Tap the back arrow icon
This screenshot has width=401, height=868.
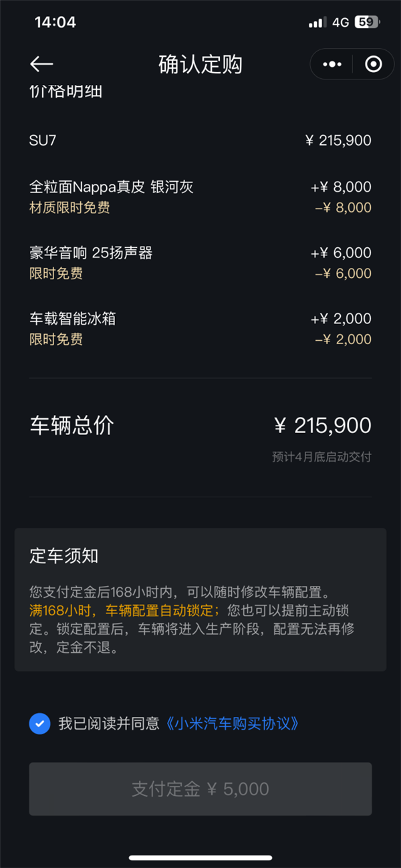pos(41,64)
